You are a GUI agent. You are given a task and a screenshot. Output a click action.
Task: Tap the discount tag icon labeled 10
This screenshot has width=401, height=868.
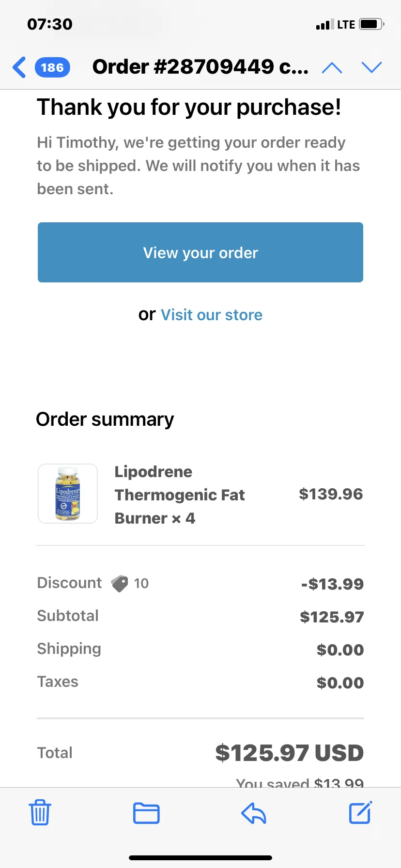click(120, 583)
